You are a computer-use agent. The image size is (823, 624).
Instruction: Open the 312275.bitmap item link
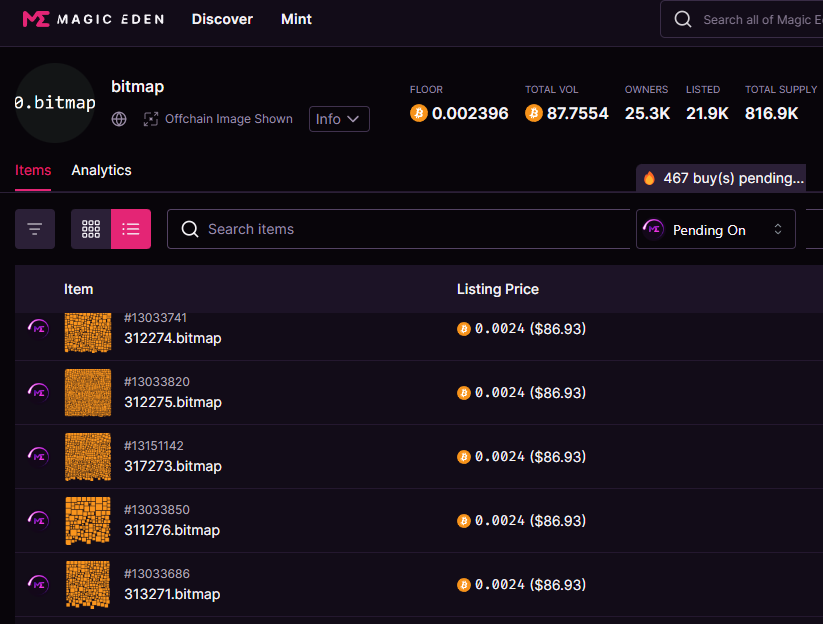(173, 403)
